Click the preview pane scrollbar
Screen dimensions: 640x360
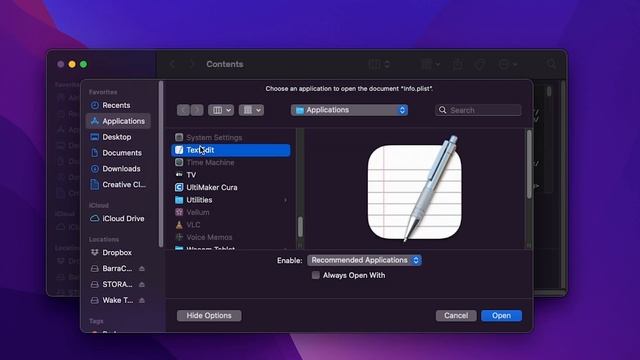529,164
